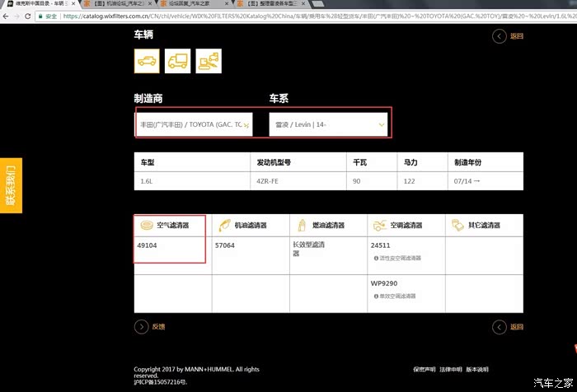Click the 07/14 manufacture year cell
Image resolution: width=577 pixels, height=392 pixels.
tap(486, 181)
